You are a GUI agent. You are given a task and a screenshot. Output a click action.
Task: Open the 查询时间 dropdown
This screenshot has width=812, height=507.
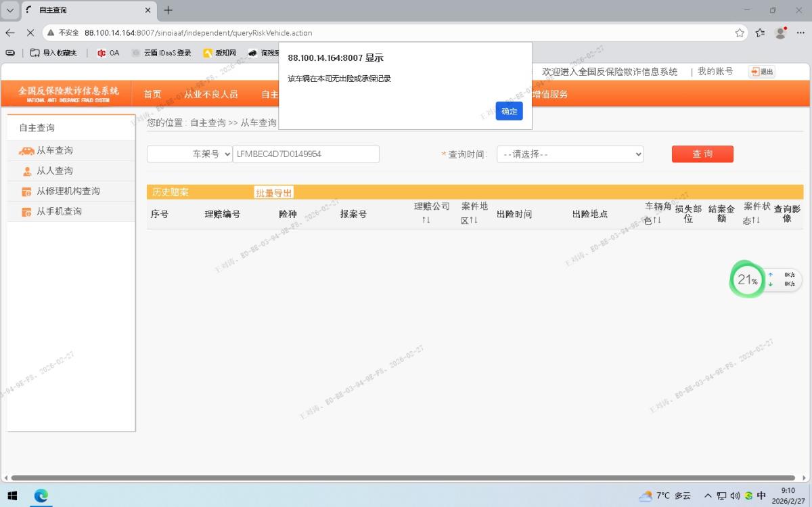[x=570, y=154]
